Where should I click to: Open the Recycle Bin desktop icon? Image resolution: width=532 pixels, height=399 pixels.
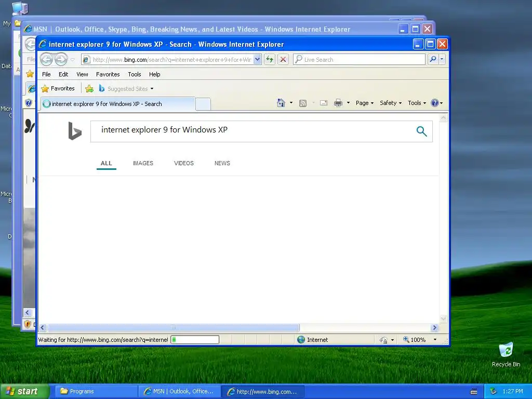506,354
